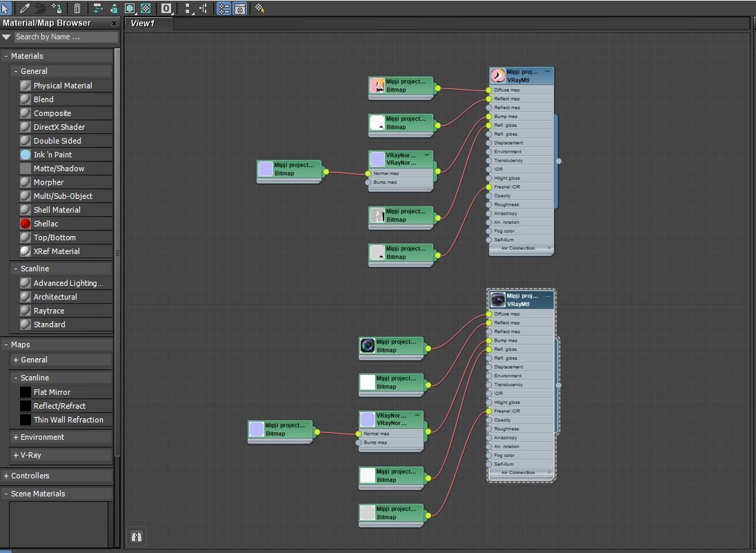Open Material ID Channel flyout button

[166, 8]
